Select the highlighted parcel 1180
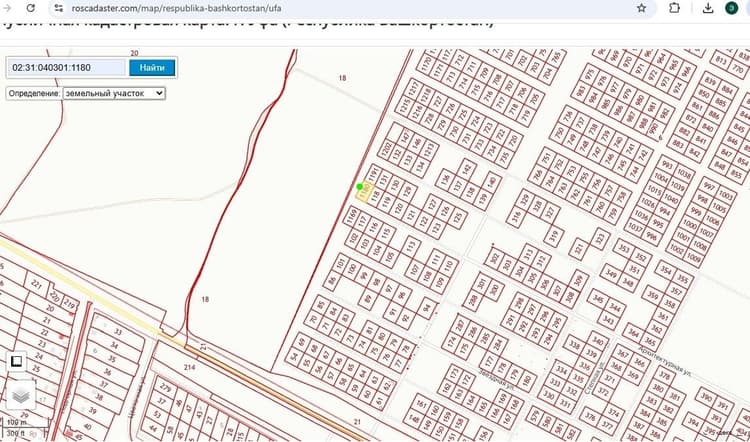The image size is (750, 442). click(x=365, y=191)
